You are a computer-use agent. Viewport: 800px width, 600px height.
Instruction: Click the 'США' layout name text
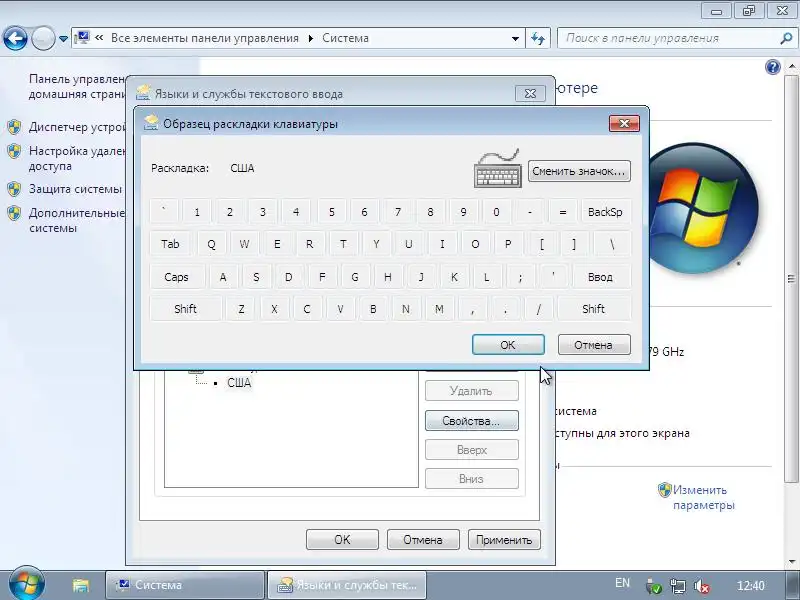[242, 168]
